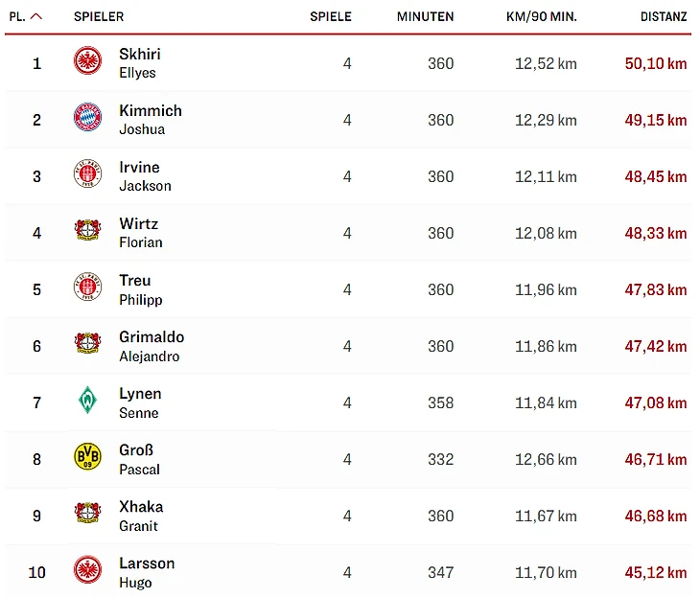
Task: Click Bayern München logo beside Kimmich
Action: tap(87, 118)
